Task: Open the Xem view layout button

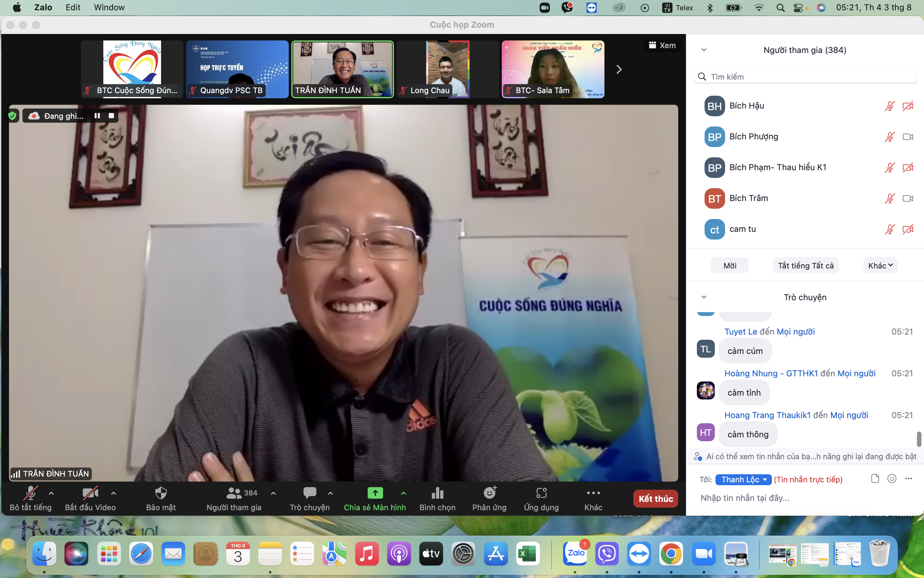Action: 662,45
